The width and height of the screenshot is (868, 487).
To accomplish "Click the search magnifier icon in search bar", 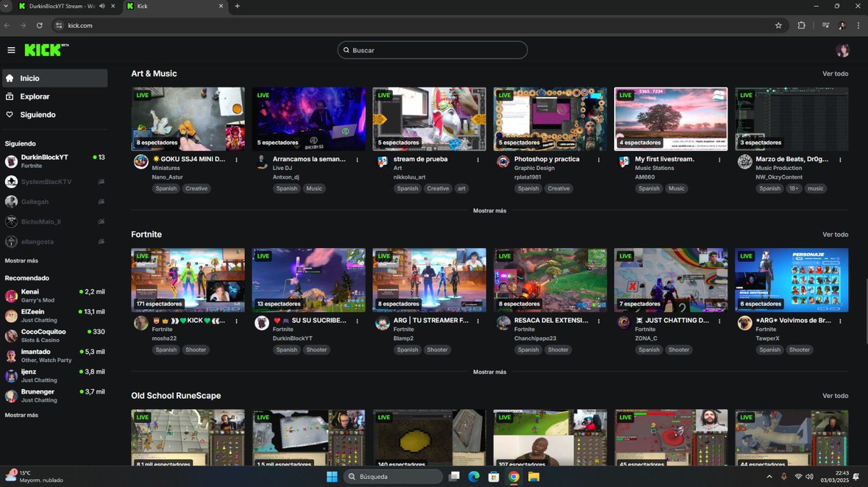I will pyautogui.click(x=348, y=50).
